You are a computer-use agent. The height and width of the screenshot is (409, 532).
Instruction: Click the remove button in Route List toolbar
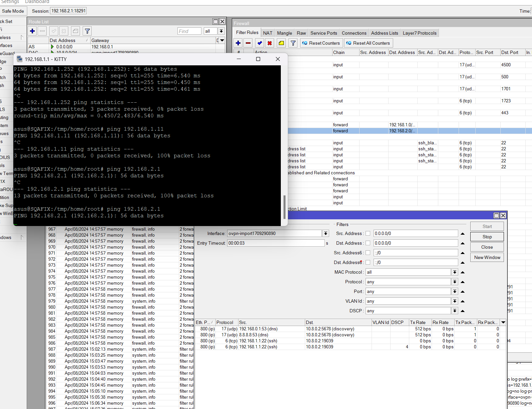pyautogui.click(x=42, y=31)
